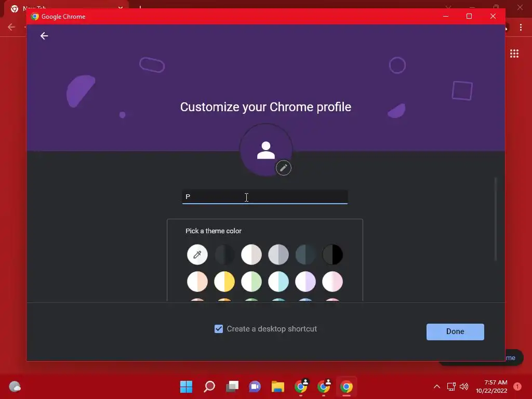Open the Windows Start menu
The width and height of the screenshot is (532, 399).
pos(186,387)
